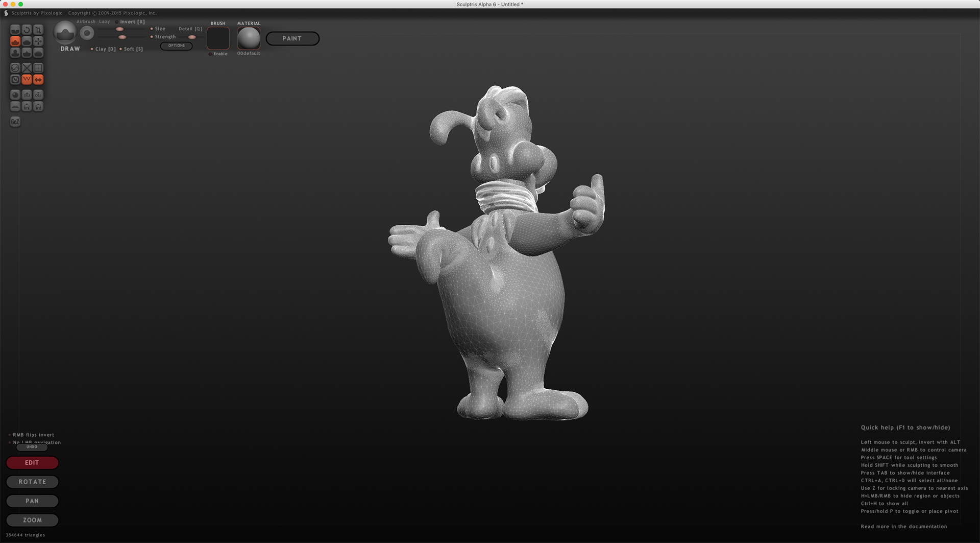Image resolution: width=980 pixels, height=543 pixels.
Task: Click the round Airbrush toggle icon
Action: 87,33
